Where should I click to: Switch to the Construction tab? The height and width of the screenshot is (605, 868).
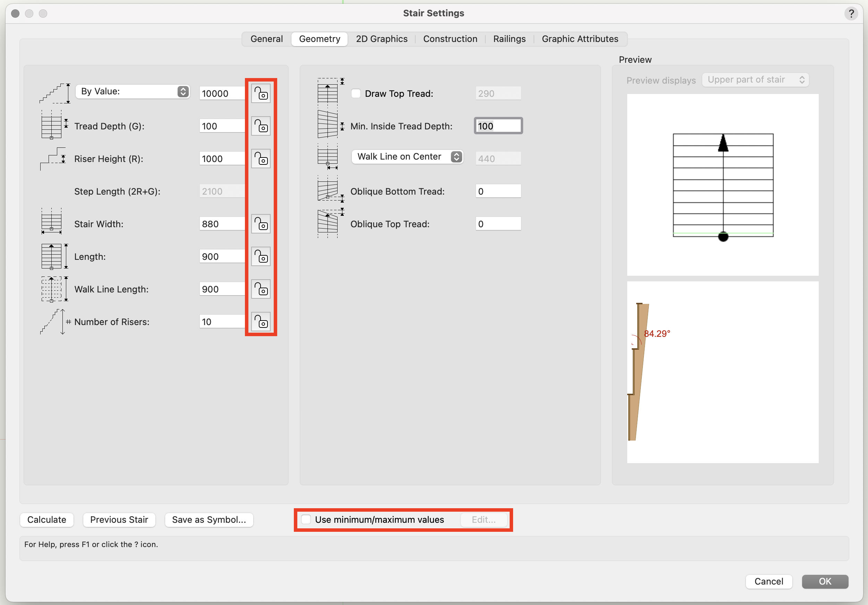(x=450, y=39)
